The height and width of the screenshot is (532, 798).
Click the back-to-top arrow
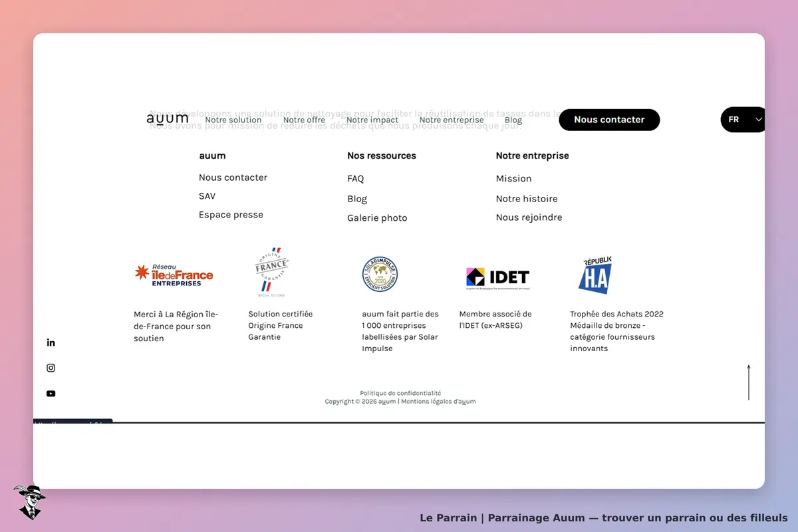(x=749, y=382)
